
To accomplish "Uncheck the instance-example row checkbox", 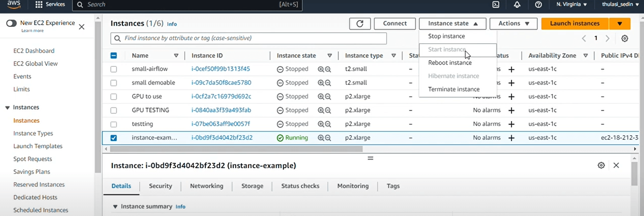I will click(x=114, y=138).
